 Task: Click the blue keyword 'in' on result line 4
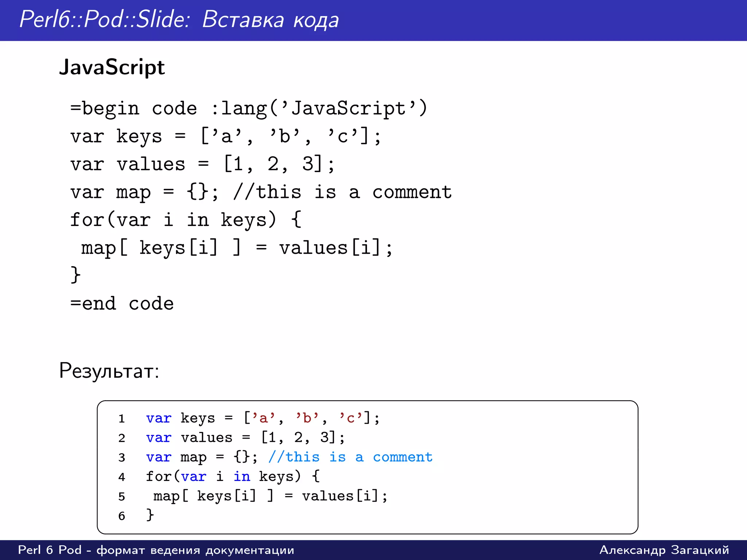(x=242, y=476)
